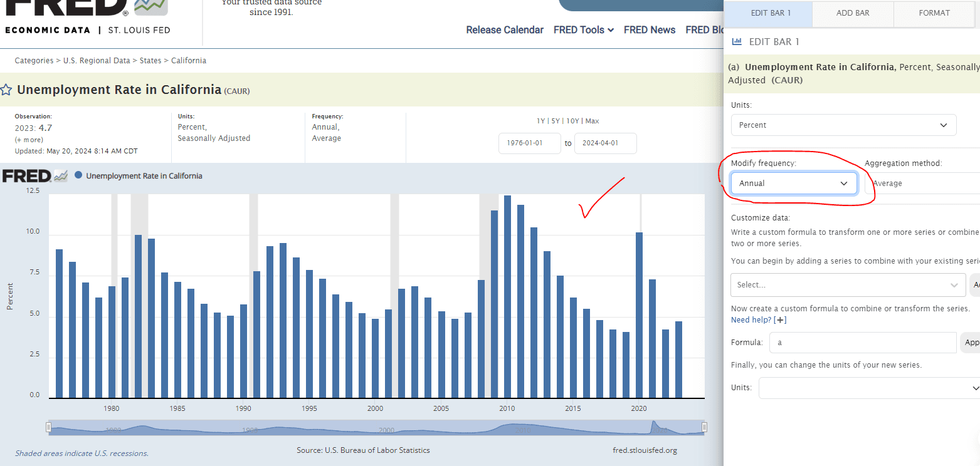Open the Units dropdown showing Percent

(x=843, y=125)
